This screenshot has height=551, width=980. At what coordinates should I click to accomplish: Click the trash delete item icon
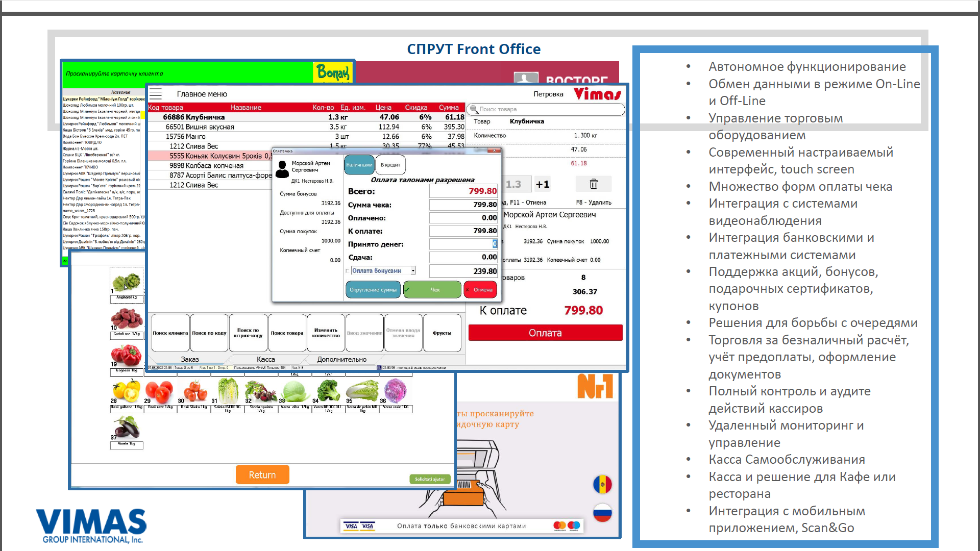pos(593,184)
